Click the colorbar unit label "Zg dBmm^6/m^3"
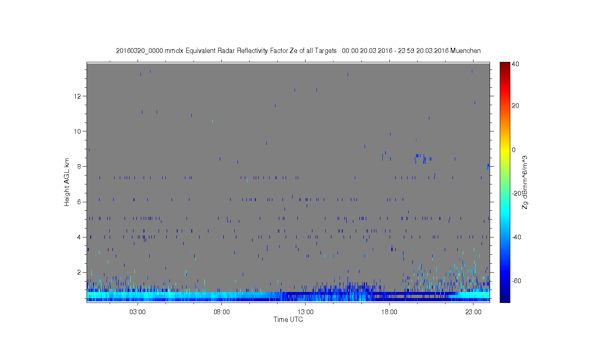607x364 pixels. (x=525, y=182)
